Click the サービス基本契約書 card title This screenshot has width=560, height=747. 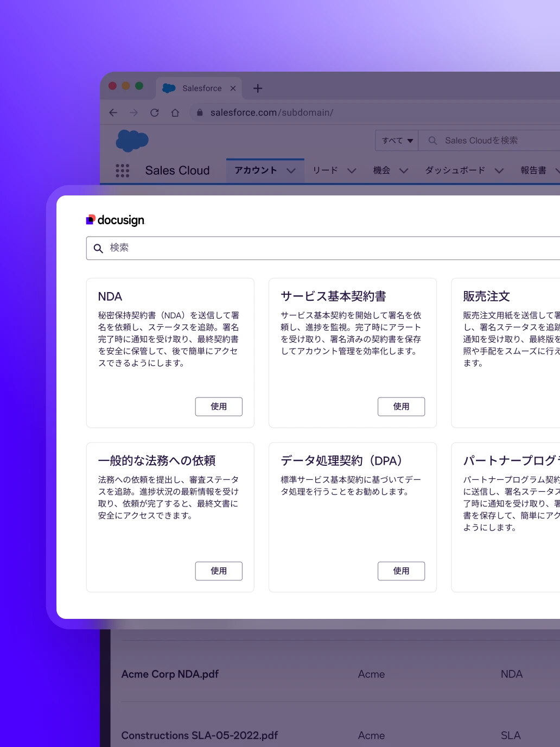pos(333,296)
